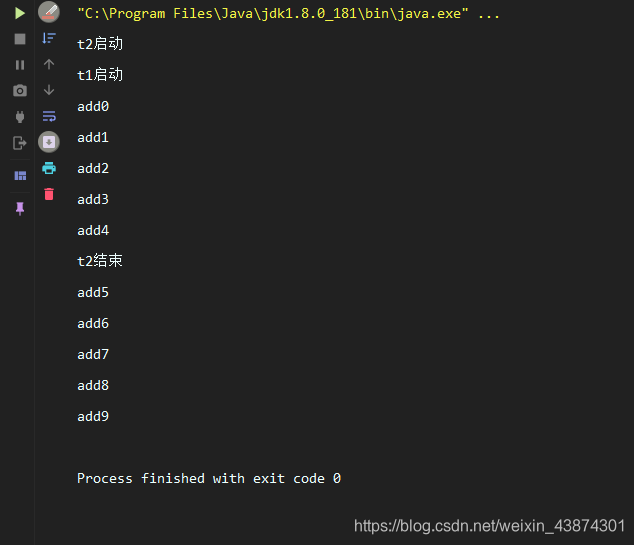
Task: Go up the stack trace with up arrow
Action: [x=49, y=64]
